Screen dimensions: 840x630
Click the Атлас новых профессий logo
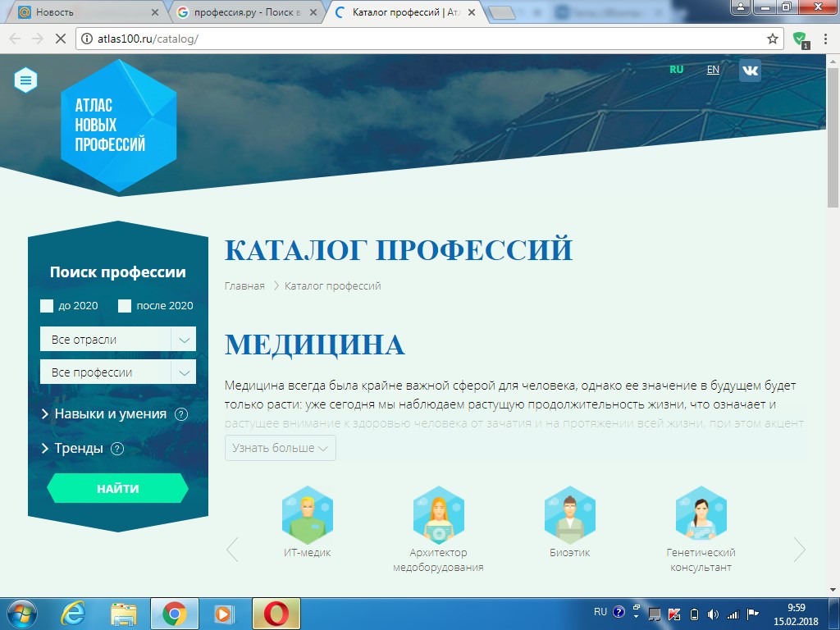tap(118, 126)
